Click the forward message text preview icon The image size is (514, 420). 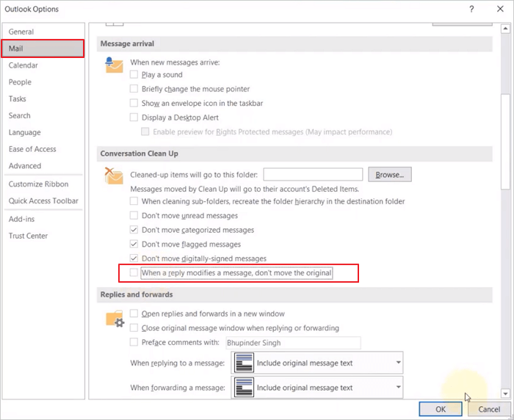pyautogui.click(x=245, y=388)
